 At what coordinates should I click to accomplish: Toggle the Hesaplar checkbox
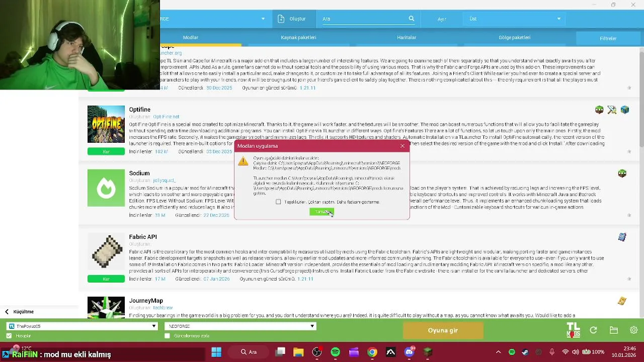pos(9,336)
